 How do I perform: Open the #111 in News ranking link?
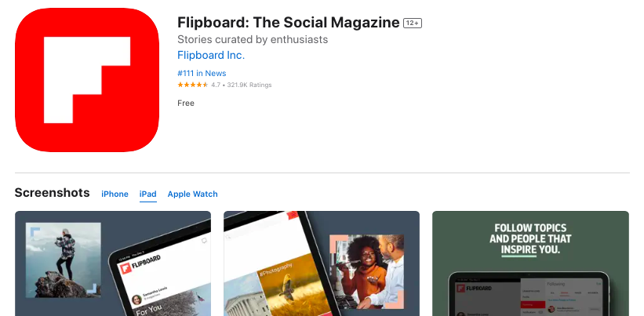(202, 74)
